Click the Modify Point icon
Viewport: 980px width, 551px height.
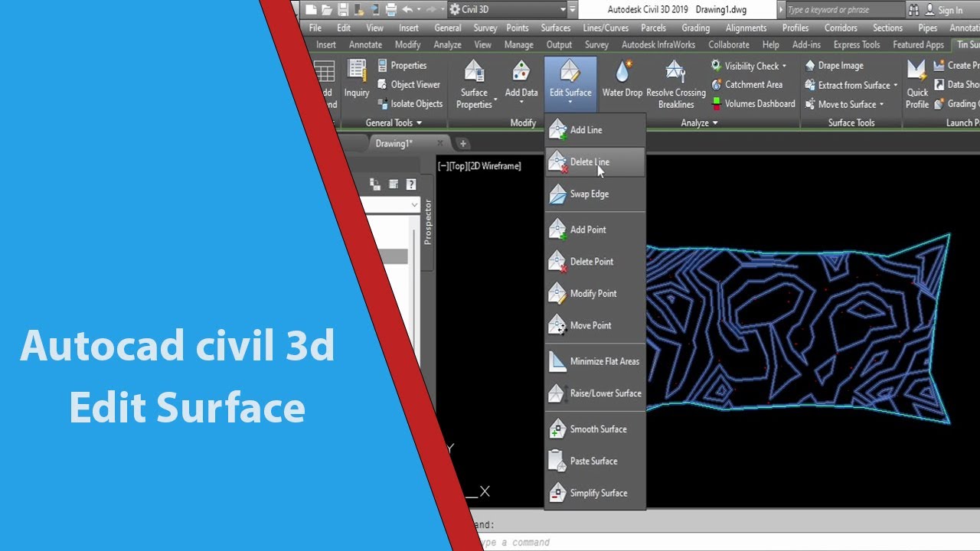point(557,294)
